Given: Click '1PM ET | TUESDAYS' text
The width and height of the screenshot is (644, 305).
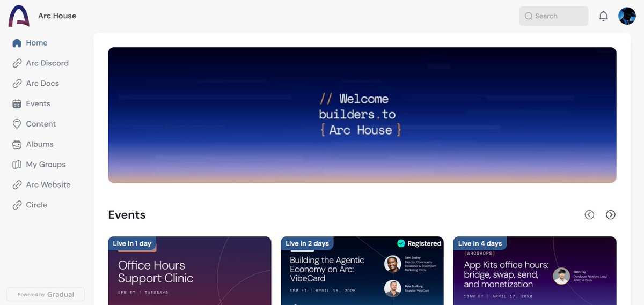Looking at the screenshot, I should pos(143,293).
